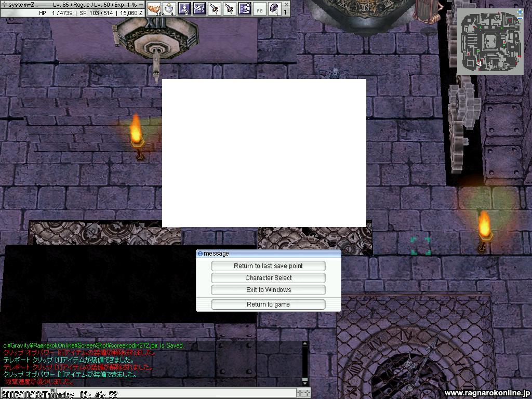The image size is (532, 399).
Task: Click the whisper target name field
Action: (x=27, y=393)
